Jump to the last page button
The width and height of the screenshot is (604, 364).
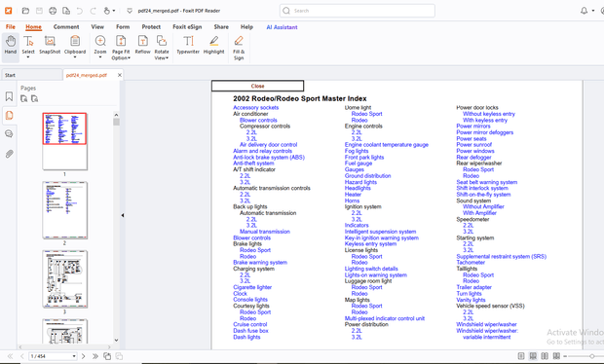(95, 356)
